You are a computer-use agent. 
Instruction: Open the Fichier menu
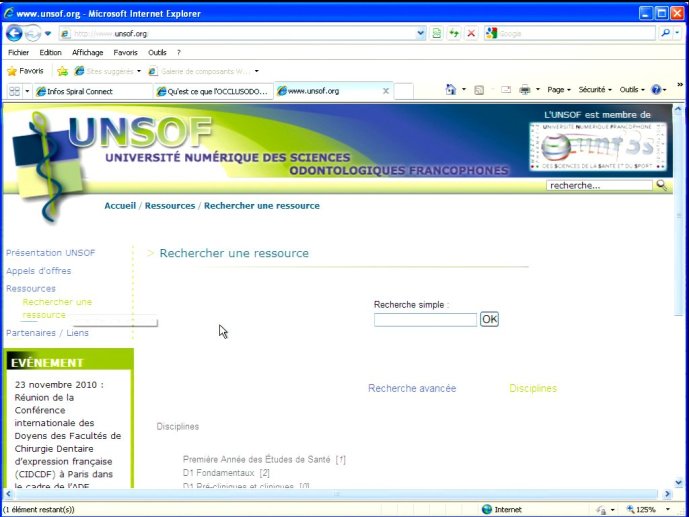tap(18, 53)
